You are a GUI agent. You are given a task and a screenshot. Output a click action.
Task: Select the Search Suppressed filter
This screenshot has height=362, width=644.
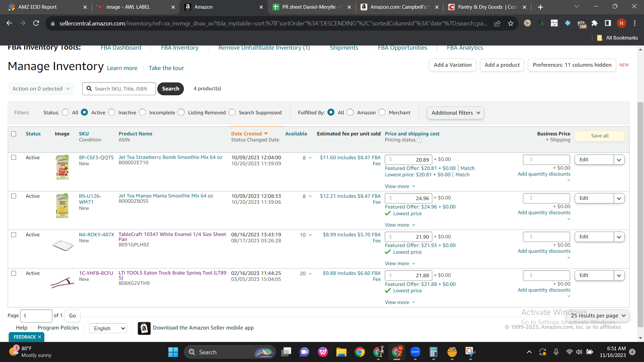[x=232, y=112]
